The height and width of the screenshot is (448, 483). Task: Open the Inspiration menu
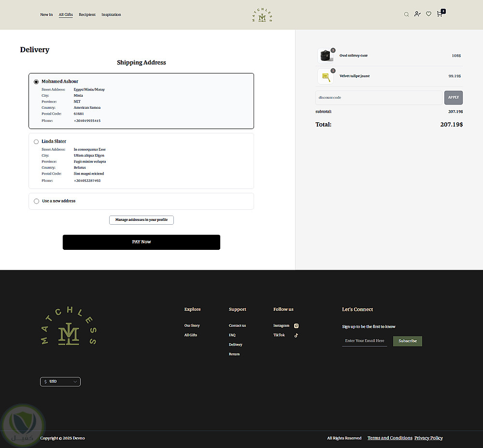[x=111, y=14]
